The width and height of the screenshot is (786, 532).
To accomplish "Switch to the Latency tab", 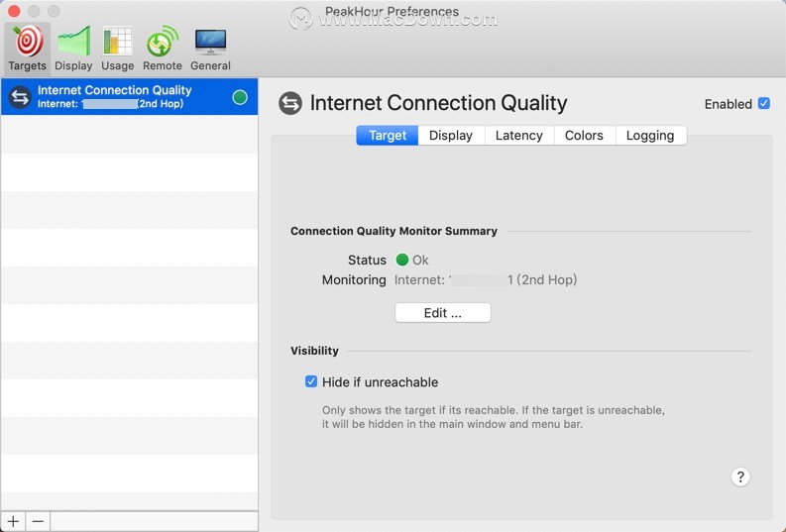I will [x=519, y=136].
